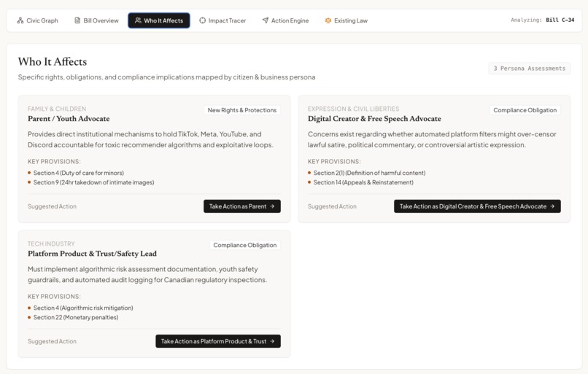The image size is (588, 374).
Task: Click Compliance Obligation badge on Platform Product card
Action: click(x=245, y=245)
